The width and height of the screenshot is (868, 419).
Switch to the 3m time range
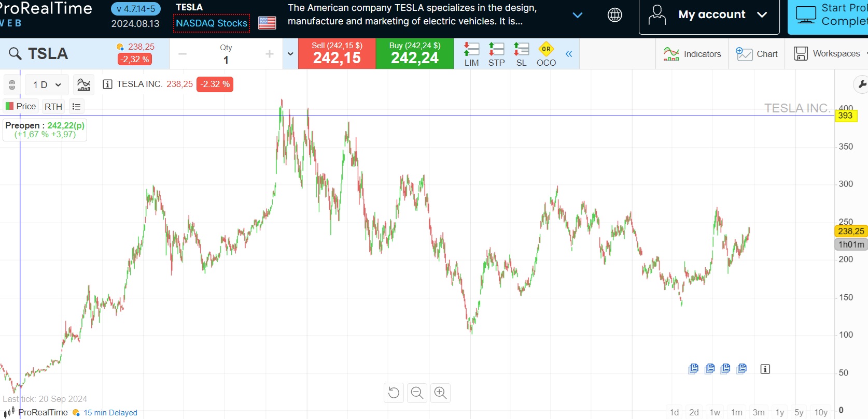758,412
